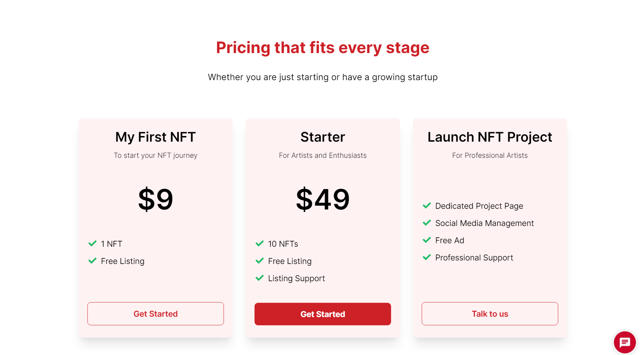The width and height of the screenshot is (644, 355).
Task: Click the checkmark beside 10 NFTs
Action: (260, 244)
